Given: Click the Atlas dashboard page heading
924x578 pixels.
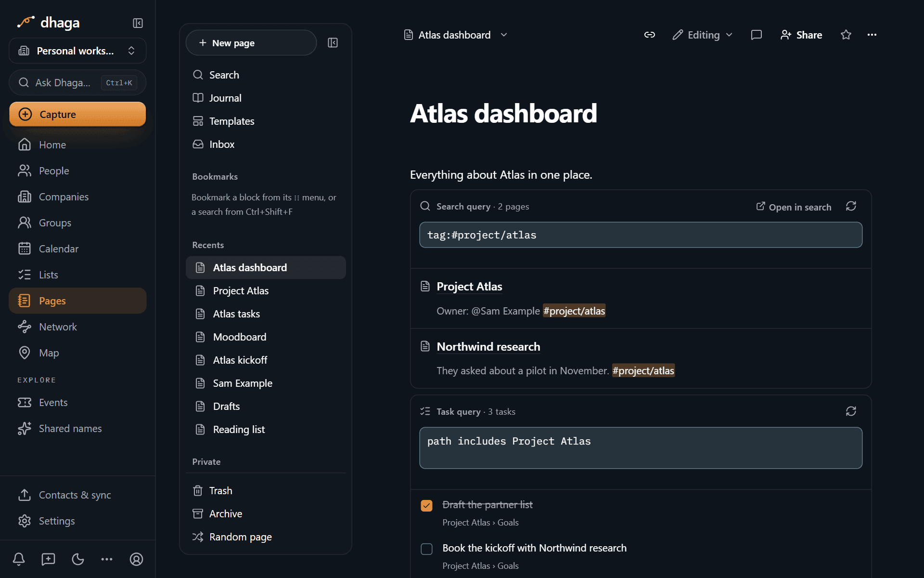Looking at the screenshot, I should (x=503, y=113).
